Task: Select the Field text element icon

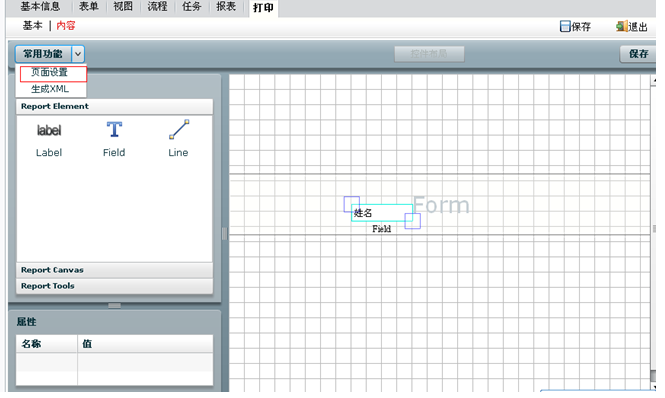Action: tap(114, 129)
